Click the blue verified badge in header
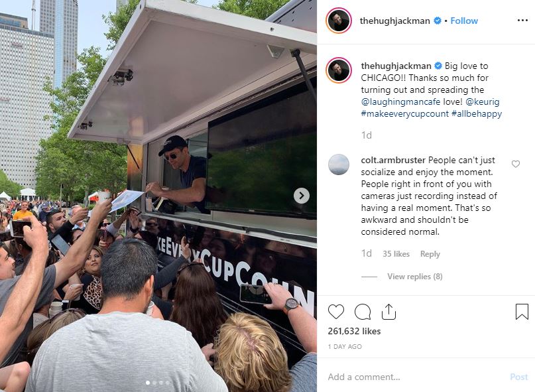Viewport: 535px width, 392px height. [438, 21]
